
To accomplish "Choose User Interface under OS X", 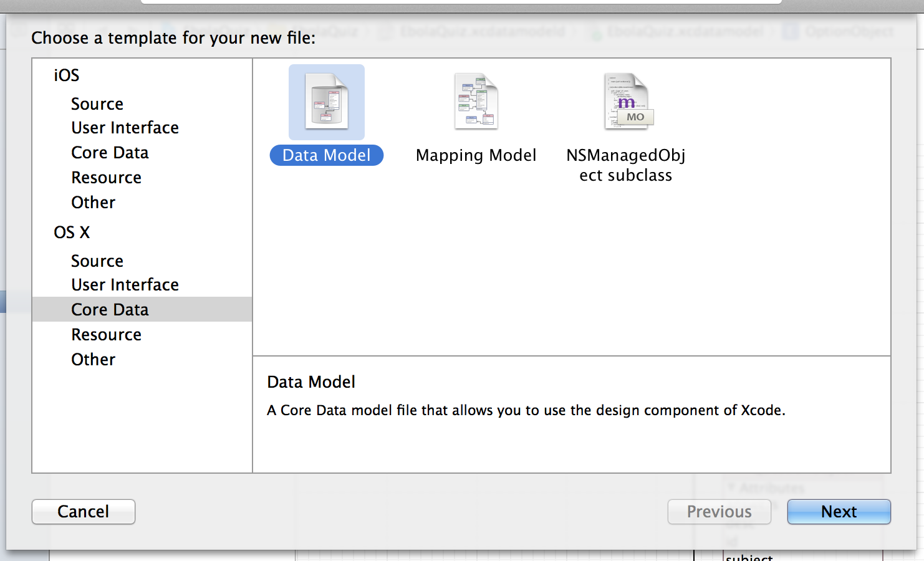I will (x=125, y=285).
